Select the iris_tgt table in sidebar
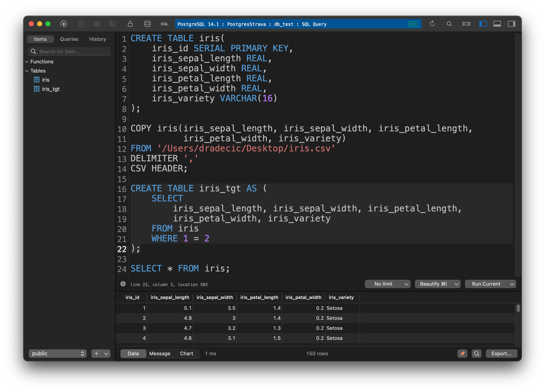 (x=51, y=89)
